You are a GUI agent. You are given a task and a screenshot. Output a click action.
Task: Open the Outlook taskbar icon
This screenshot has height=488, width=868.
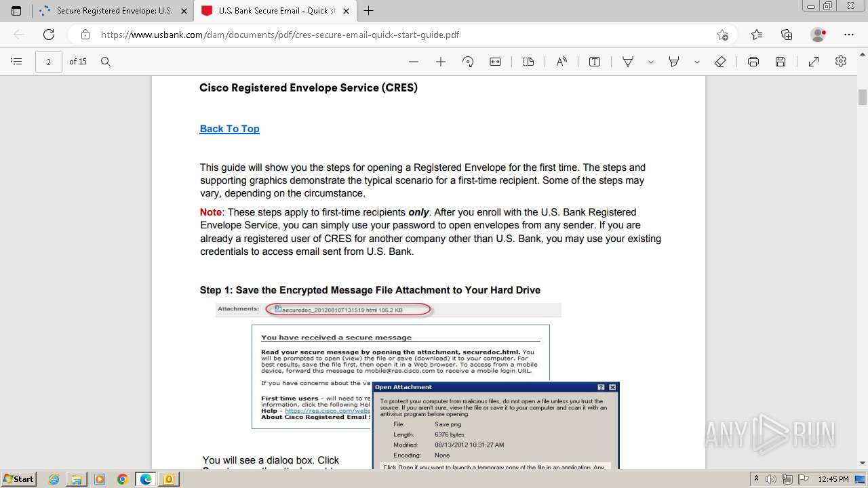169,479
